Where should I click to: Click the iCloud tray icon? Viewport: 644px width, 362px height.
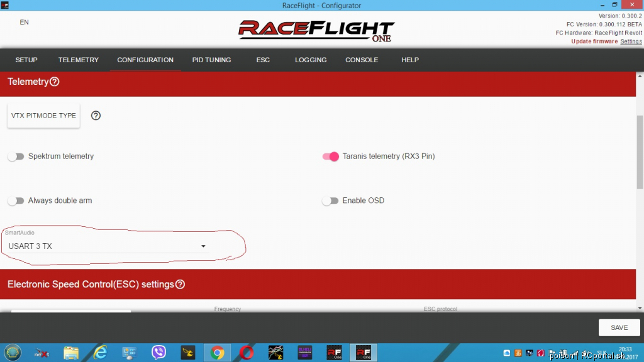(507, 353)
